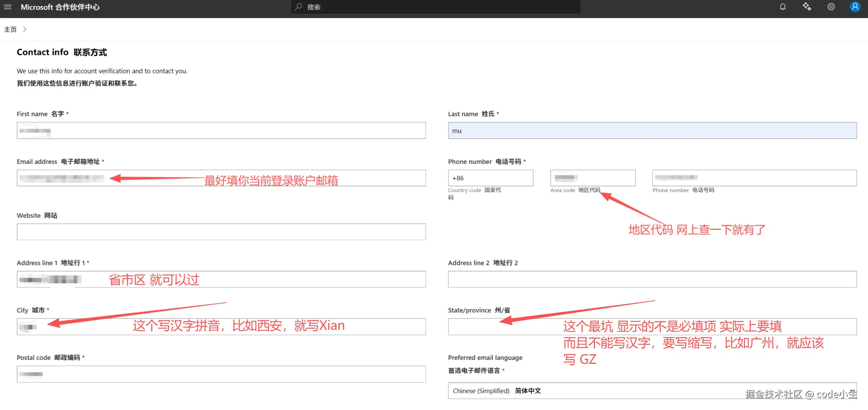Open the Preferred email language dropdown
The height and width of the screenshot is (410, 868).
[652, 391]
